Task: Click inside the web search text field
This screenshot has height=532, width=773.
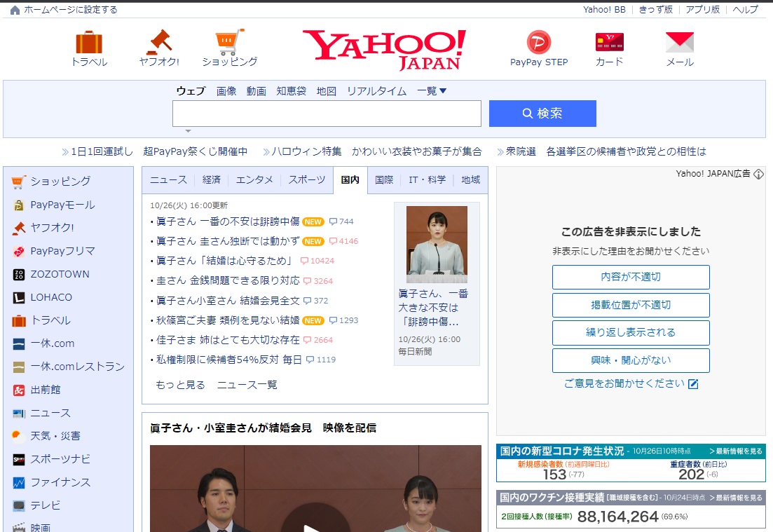Action: point(327,114)
